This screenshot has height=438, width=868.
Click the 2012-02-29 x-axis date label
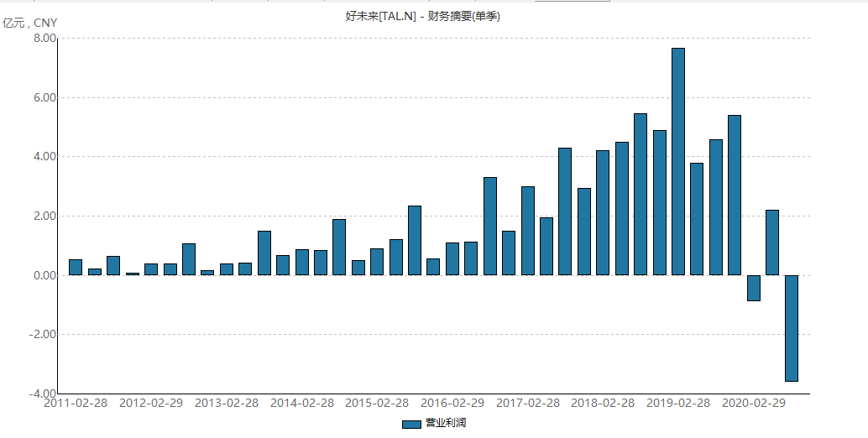pyautogui.click(x=151, y=403)
